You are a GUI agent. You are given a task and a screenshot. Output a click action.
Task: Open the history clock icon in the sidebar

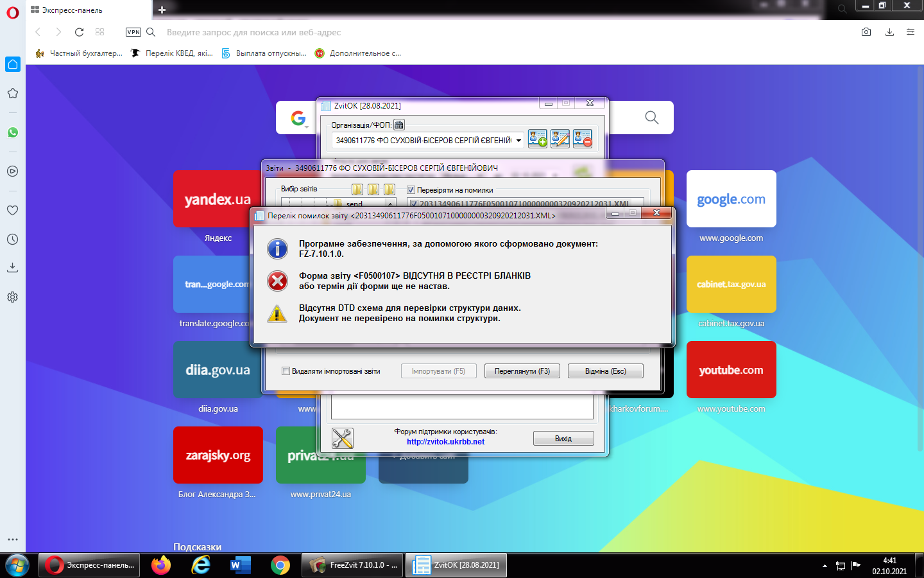13,239
